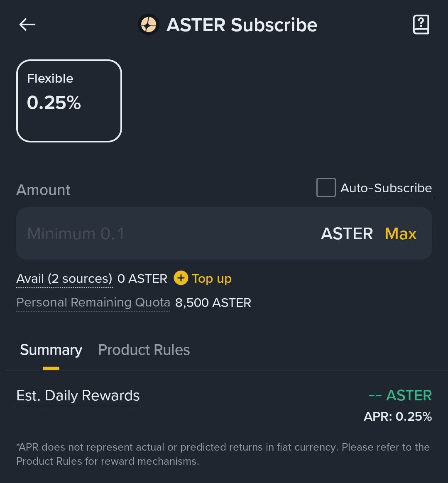Click the 8,500 ASTER quota value

(213, 303)
